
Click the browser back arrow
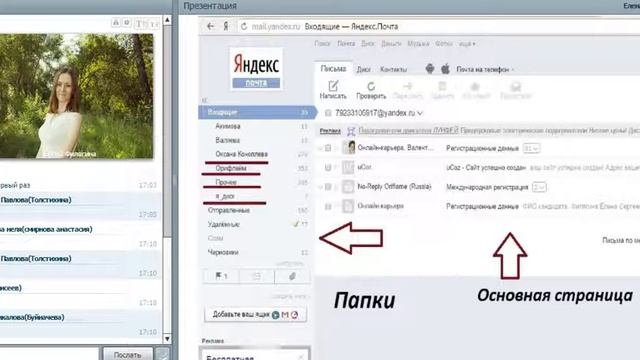(x=210, y=27)
